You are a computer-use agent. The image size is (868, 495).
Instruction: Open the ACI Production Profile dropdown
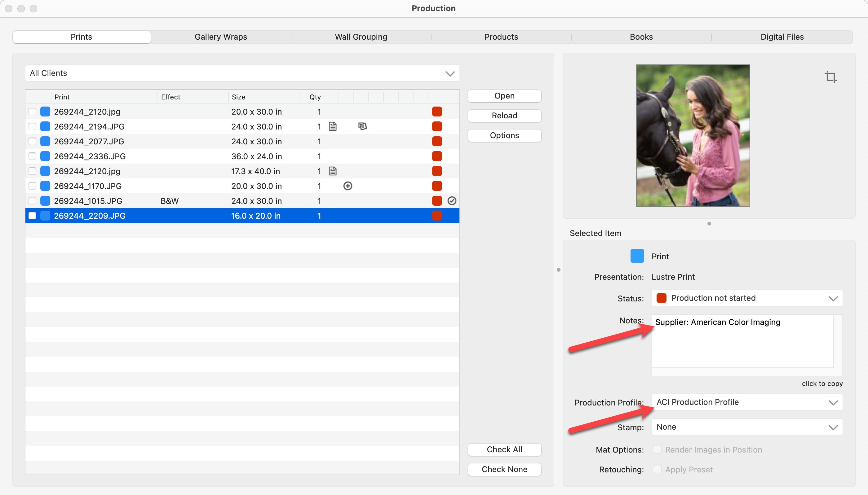point(747,402)
